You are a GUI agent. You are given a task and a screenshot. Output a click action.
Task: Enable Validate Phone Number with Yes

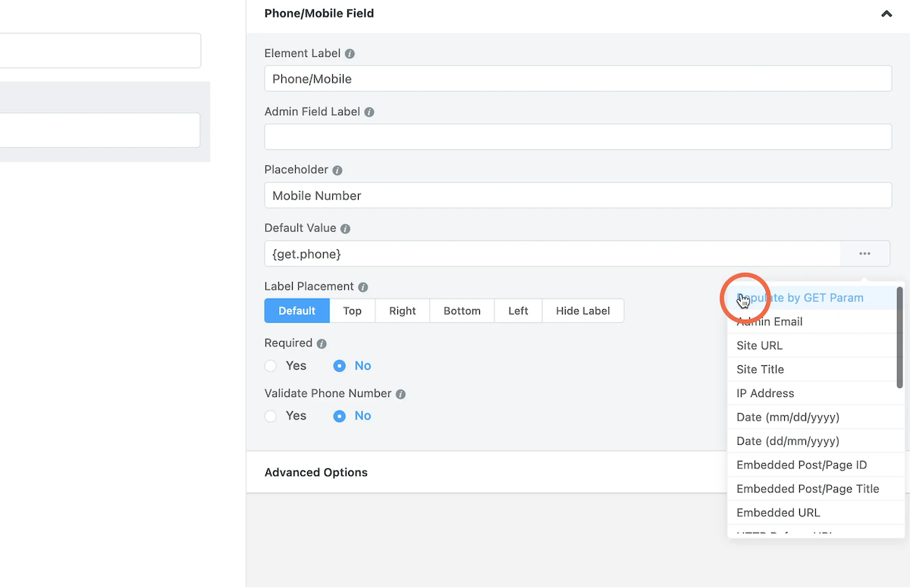270,415
